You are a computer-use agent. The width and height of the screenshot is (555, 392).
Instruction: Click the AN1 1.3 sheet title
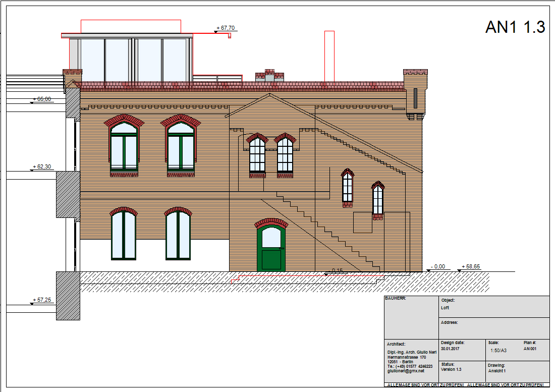point(515,27)
